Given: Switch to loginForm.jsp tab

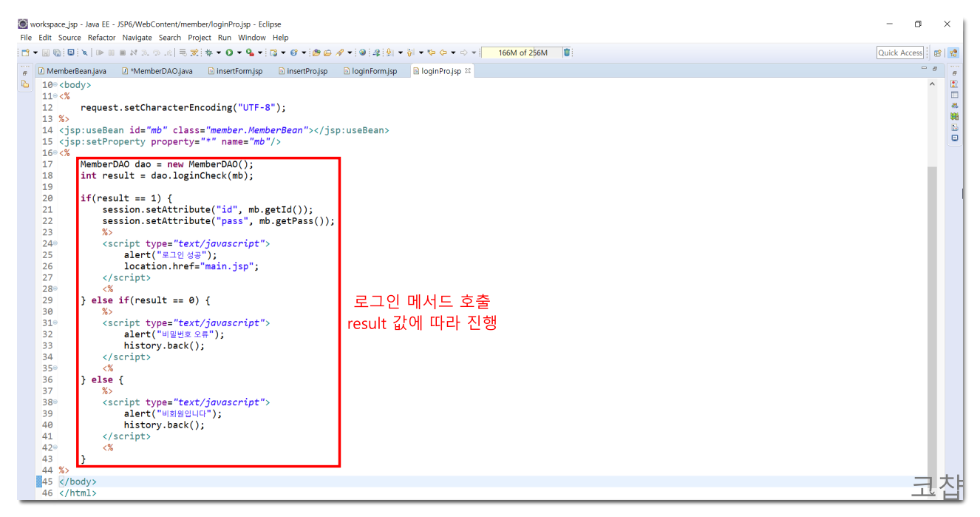Looking at the screenshot, I should (x=370, y=71).
